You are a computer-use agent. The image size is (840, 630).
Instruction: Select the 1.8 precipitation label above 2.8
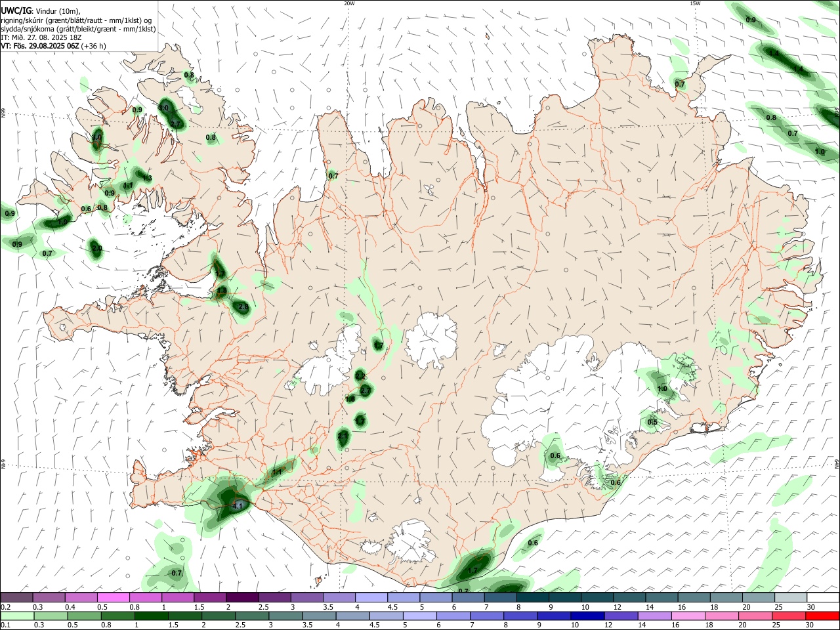221,290
